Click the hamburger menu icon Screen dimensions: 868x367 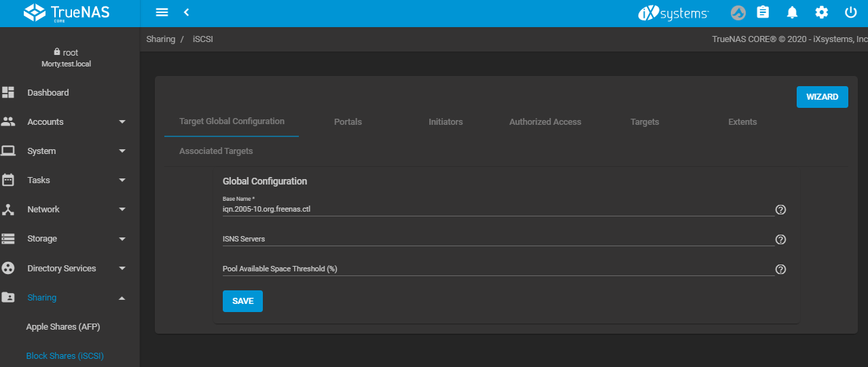162,13
